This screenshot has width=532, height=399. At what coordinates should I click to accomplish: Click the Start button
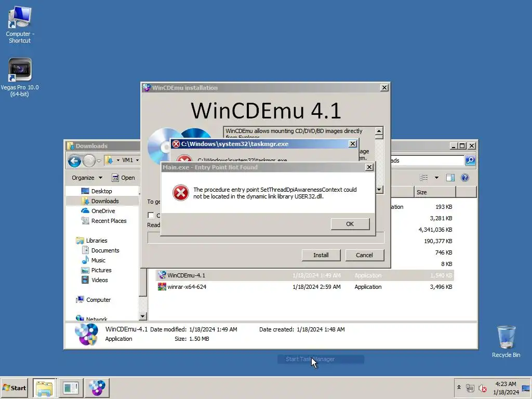(x=15, y=388)
